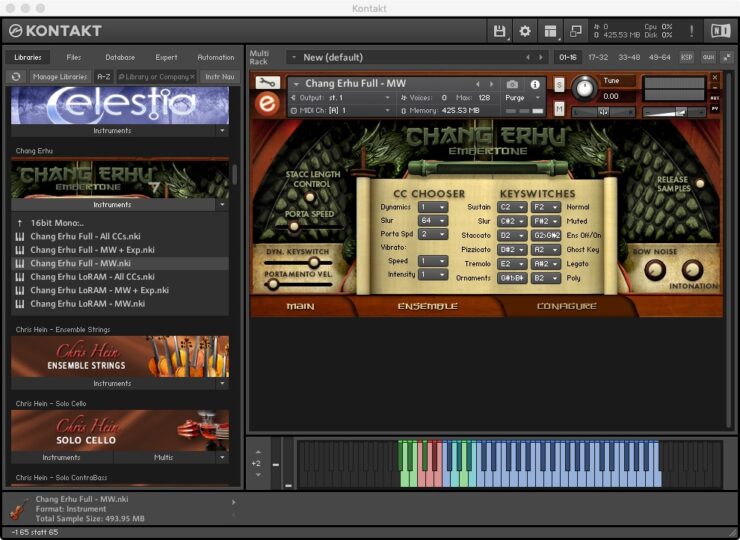Click the Manage Libraries button
The image size is (740, 540).
pyautogui.click(x=59, y=76)
